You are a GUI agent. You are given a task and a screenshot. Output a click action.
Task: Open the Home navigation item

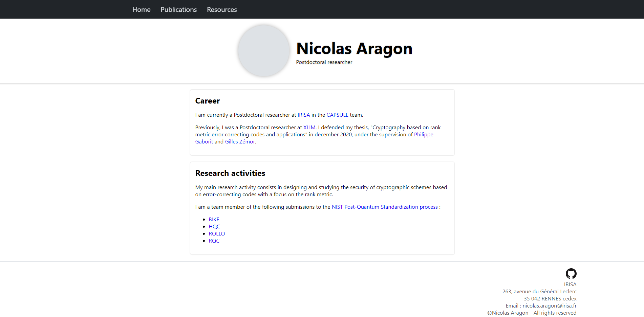pyautogui.click(x=141, y=9)
